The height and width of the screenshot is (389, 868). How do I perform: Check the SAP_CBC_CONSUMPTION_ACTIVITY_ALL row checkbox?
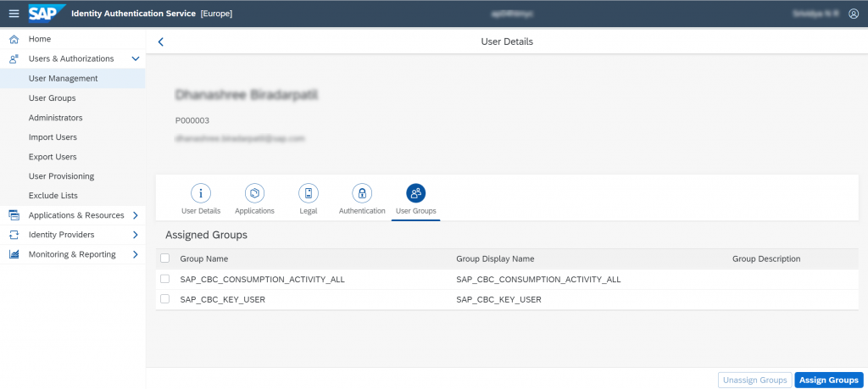[165, 279]
